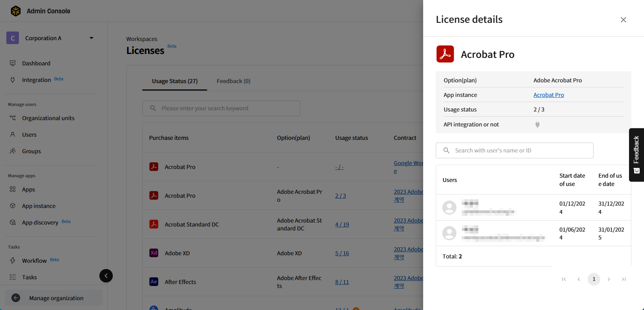Open Workflow in the sidebar
The image size is (644, 310).
point(34,261)
